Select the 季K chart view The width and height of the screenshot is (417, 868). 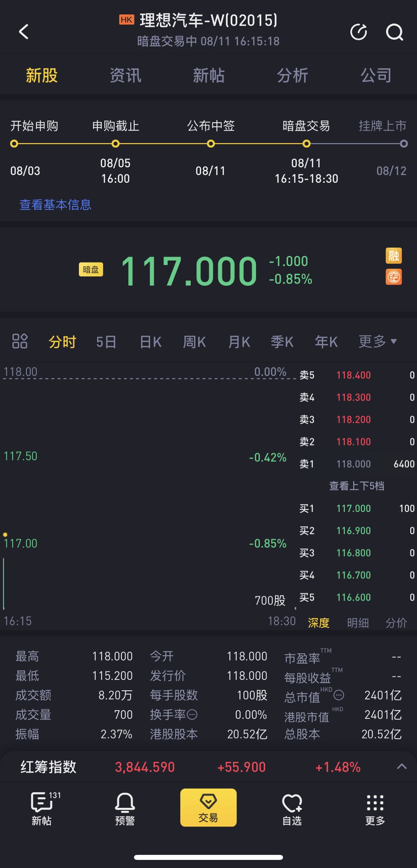click(x=282, y=342)
